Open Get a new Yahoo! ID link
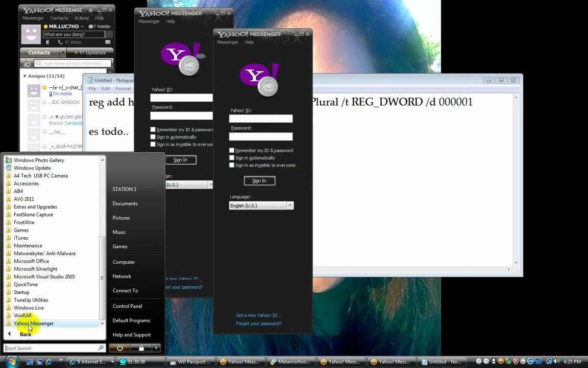 (x=258, y=315)
